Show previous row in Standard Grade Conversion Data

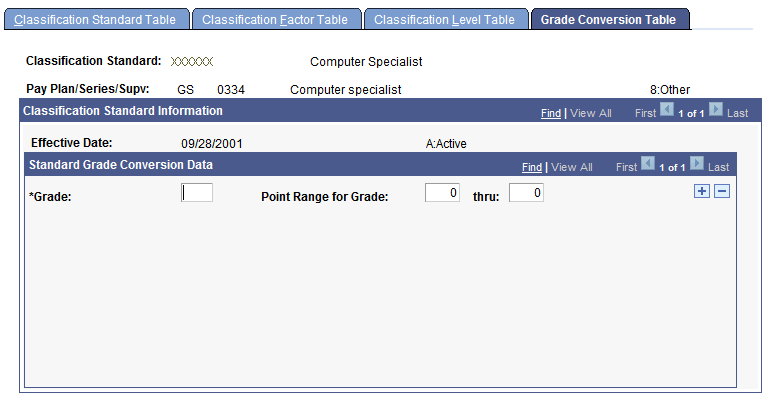(x=648, y=163)
